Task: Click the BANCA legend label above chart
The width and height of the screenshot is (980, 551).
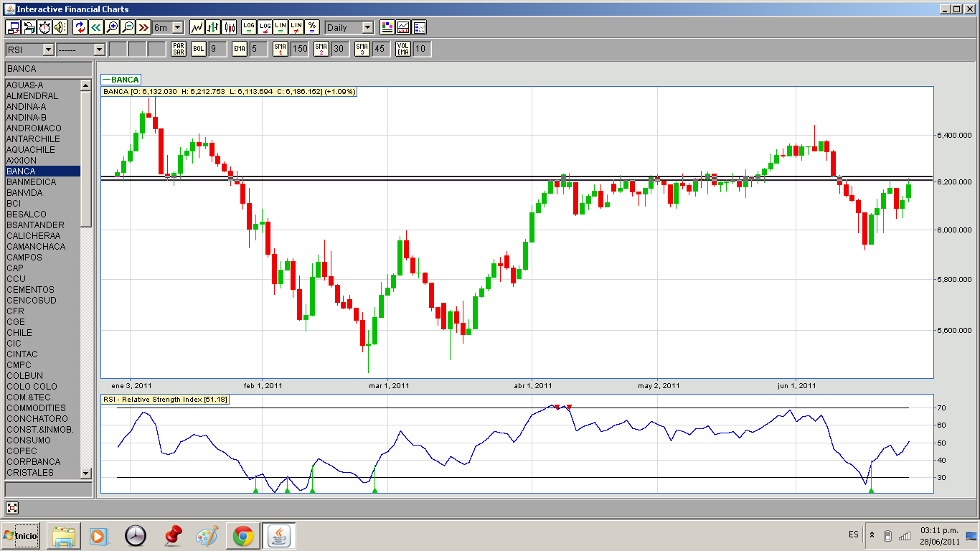Action: point(121,80)
